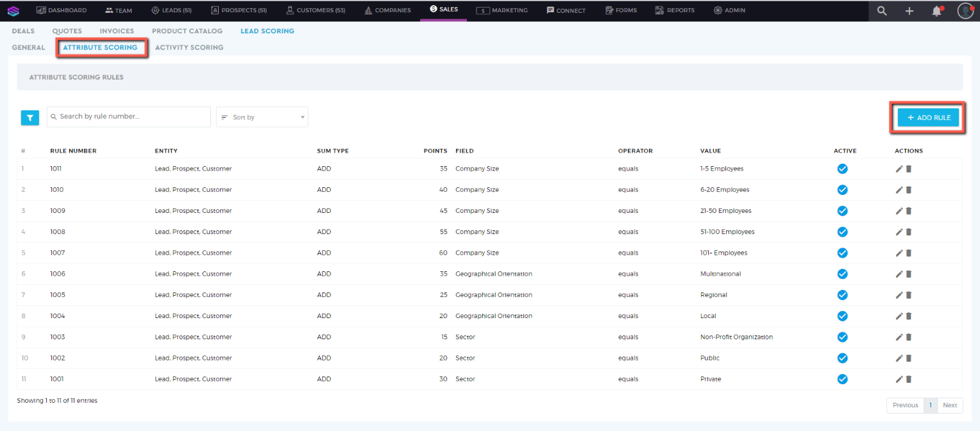Image resolution: width=980 pixels, height=431 pixels.
Task: Open the Admin menu
Action: tap(729, 10)
